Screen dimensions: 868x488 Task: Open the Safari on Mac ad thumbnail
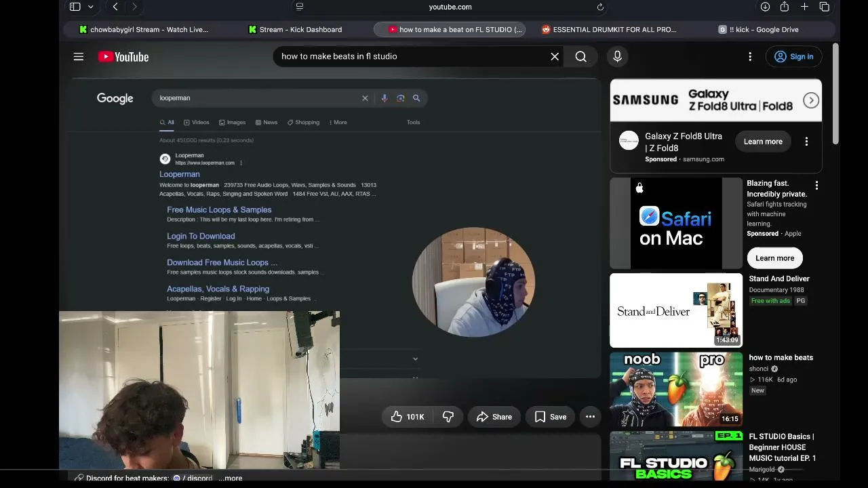(x=676, y=224)
